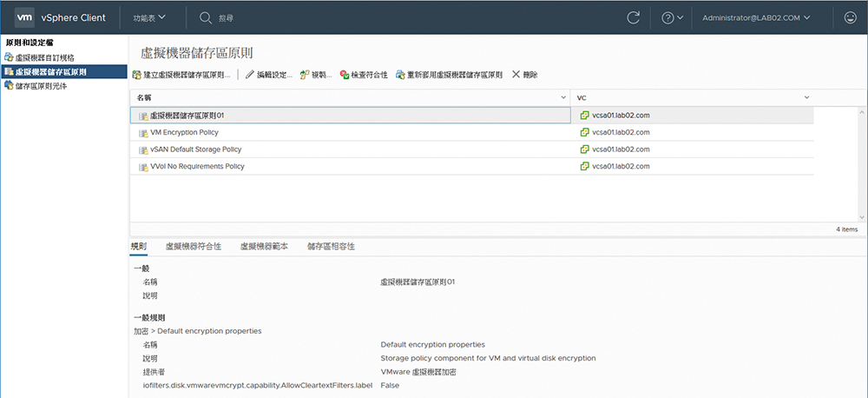The width and height of the screenshot is (868, 398).
Task: Click 重新套用虛擬機器儲存區原則 toolbar button
Action: tap(449, 74)
